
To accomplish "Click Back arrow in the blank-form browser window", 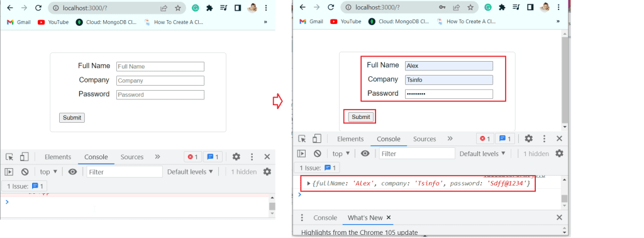I will [10, 8].
